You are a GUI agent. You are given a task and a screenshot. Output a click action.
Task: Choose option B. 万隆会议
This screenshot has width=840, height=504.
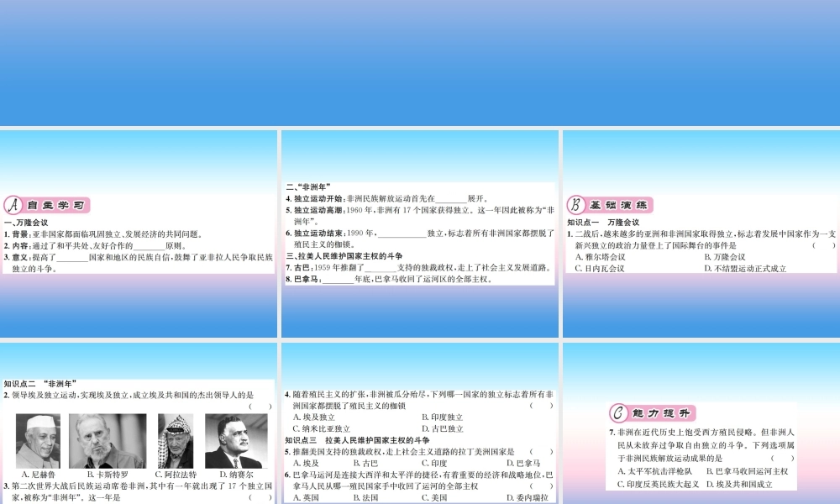[725, 256]
